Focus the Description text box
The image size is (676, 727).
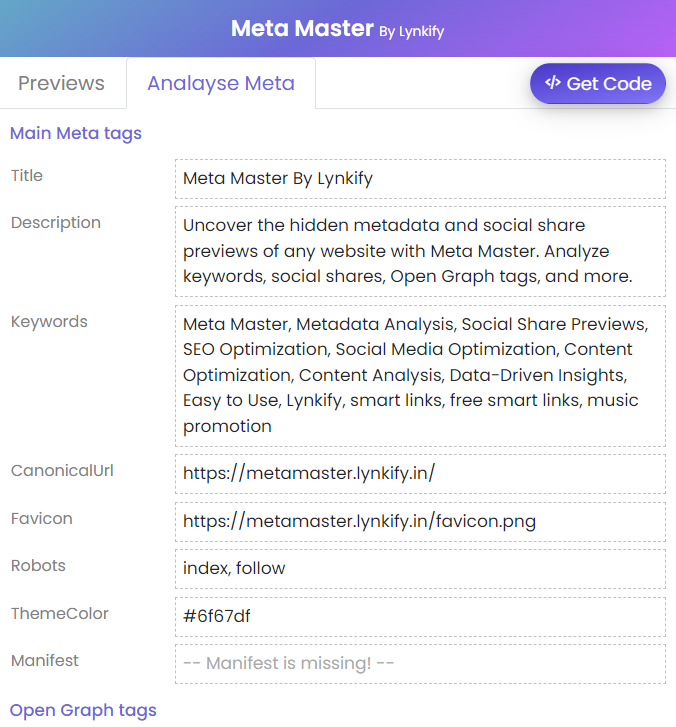[x=420, y=251]
